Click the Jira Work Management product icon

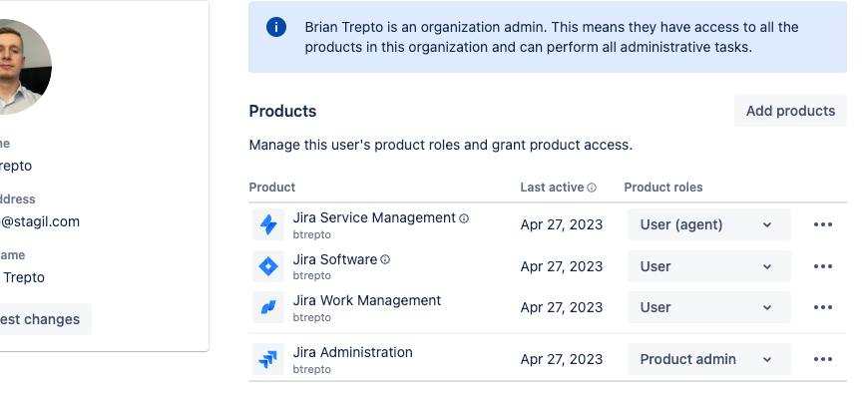click(x=268, y=307)
